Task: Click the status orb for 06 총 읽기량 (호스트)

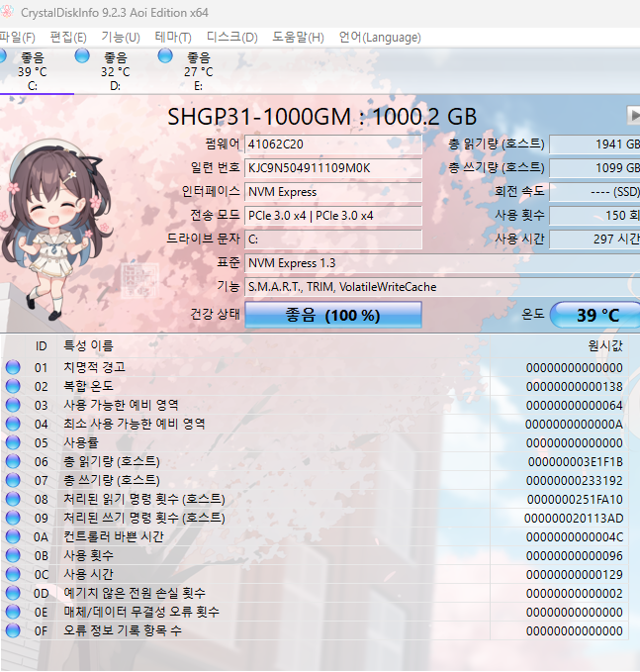Action: (13, 461)
